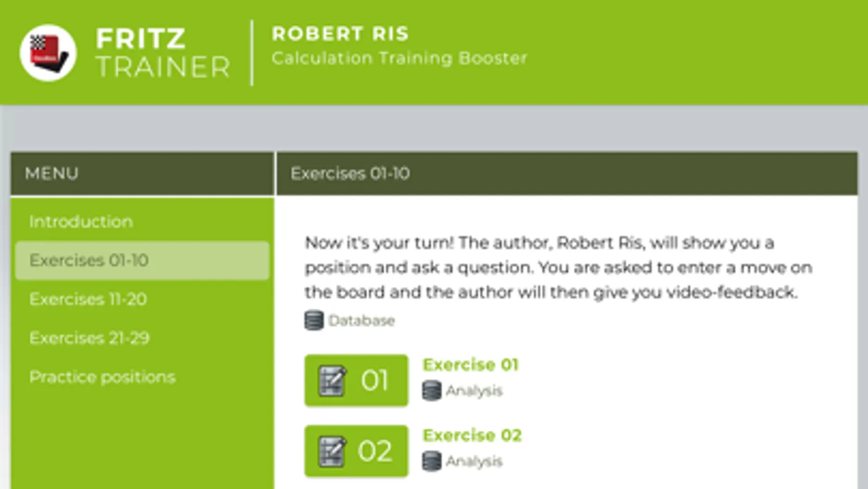Click the Exercise 02 title link
The height and width of the screenshot is (489, 868).
[472, 435]
